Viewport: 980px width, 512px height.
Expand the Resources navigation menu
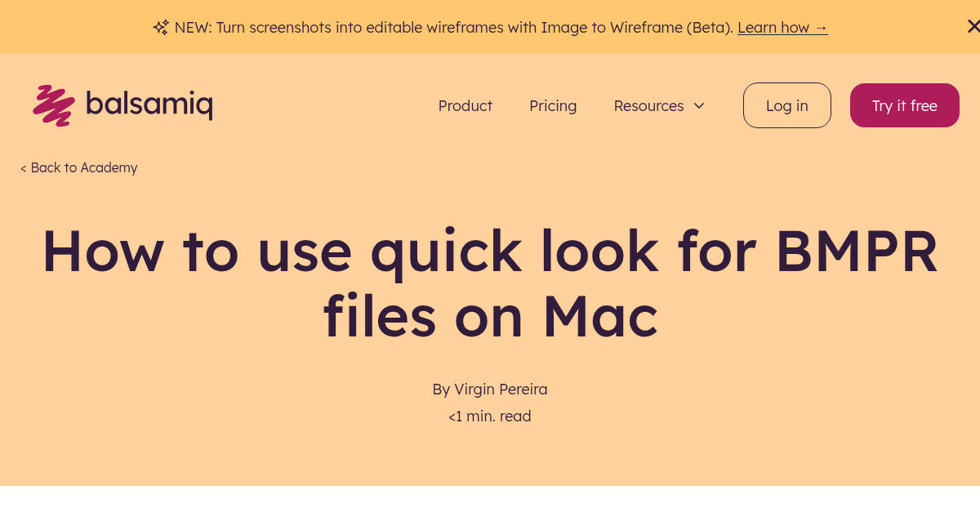[658, 105]
